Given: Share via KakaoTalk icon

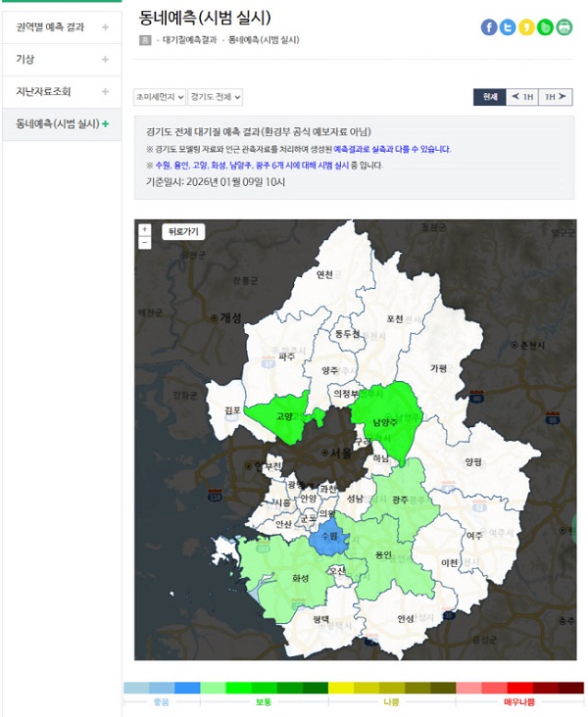Looking at the screenshot, I should 526,27.
